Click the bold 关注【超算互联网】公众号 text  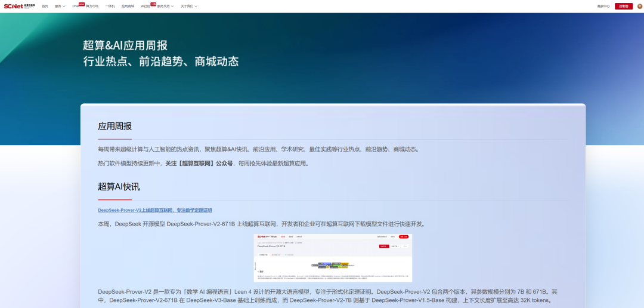pos(199,164)
